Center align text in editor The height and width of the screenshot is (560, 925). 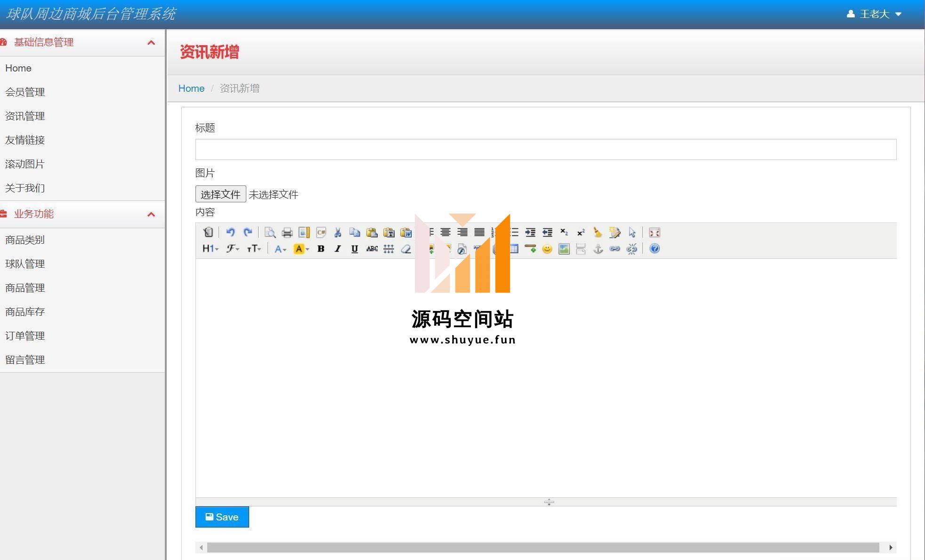pos(446,232)
